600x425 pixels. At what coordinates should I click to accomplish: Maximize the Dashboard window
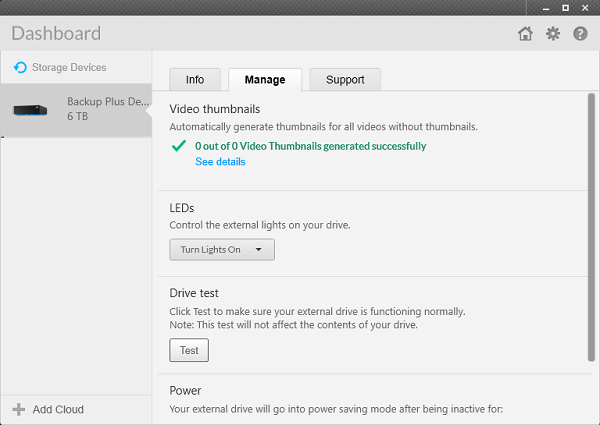[565, 8]
